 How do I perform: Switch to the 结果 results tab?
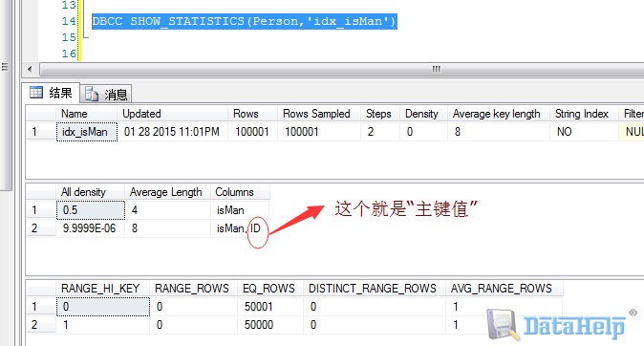point(51,93)
